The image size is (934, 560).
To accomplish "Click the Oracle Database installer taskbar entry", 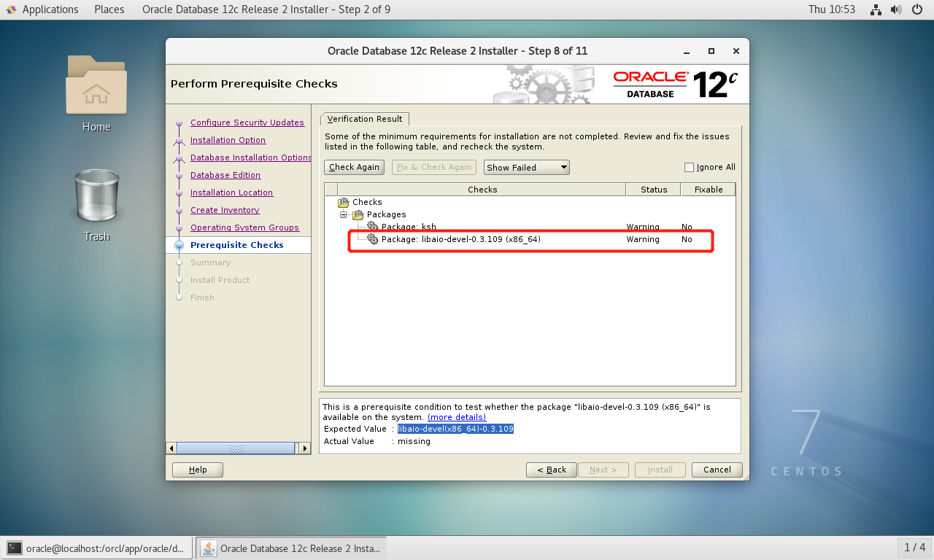I will pos(292,548).
